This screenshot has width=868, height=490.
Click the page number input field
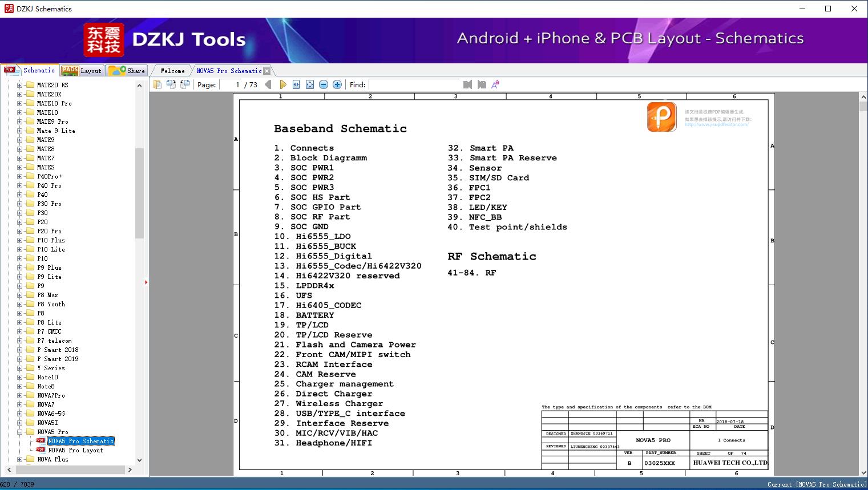click(x=231, y=84)
